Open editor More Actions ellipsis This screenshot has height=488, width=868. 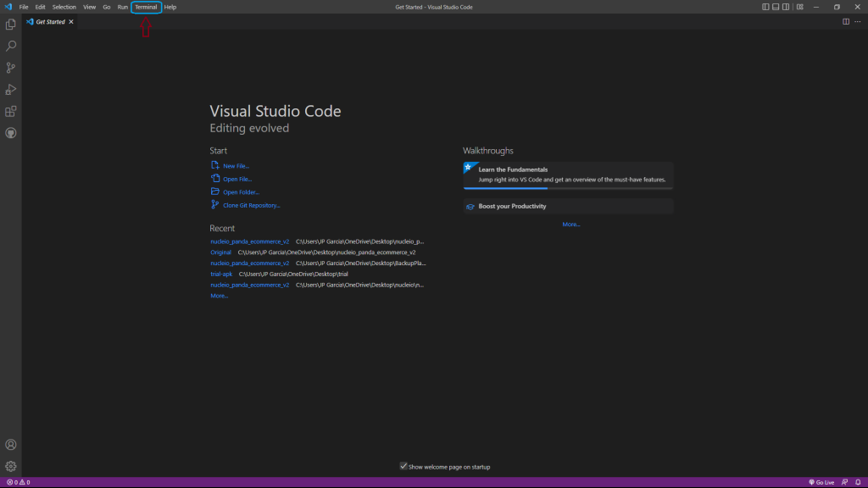point(858,21)
